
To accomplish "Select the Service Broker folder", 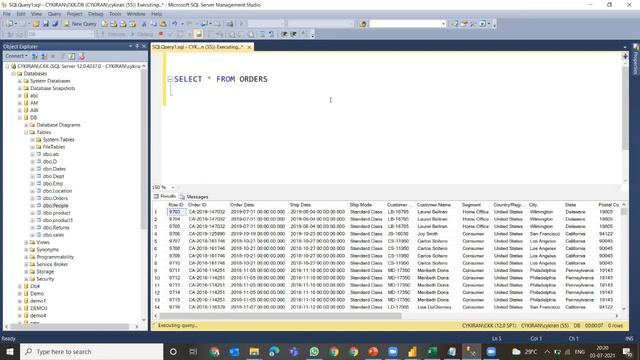I will click(x=52, y=264).
